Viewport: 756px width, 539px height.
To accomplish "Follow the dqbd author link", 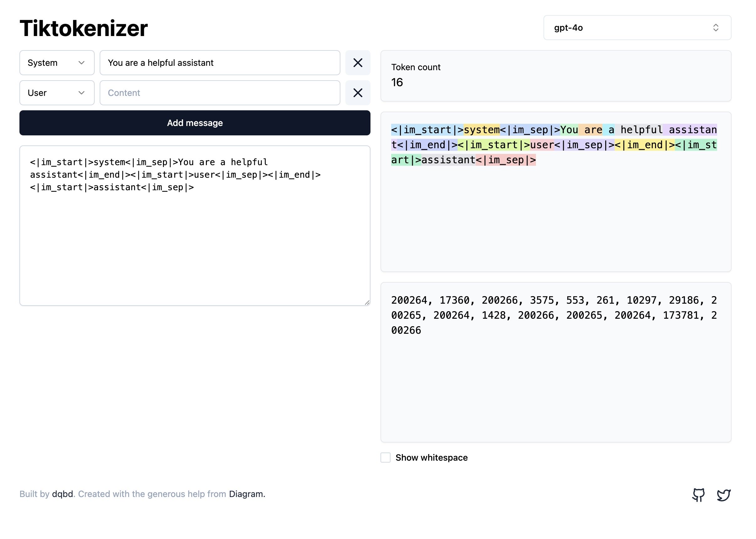I will [62, 494].
